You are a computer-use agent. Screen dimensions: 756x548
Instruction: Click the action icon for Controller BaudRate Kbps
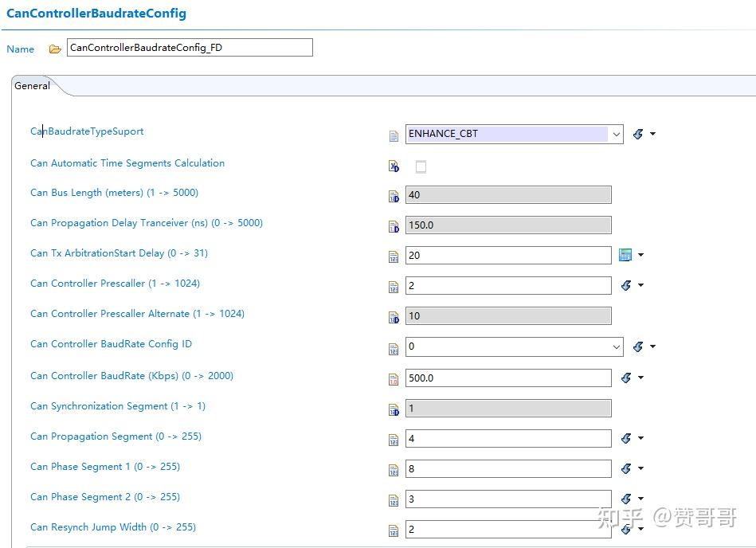[626, 378]
